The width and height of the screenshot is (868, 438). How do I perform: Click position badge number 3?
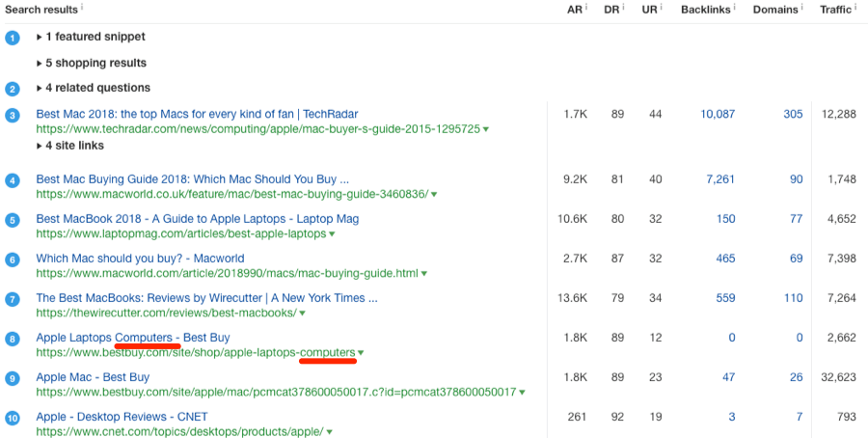pyautogui.click(x=13, y=116)
